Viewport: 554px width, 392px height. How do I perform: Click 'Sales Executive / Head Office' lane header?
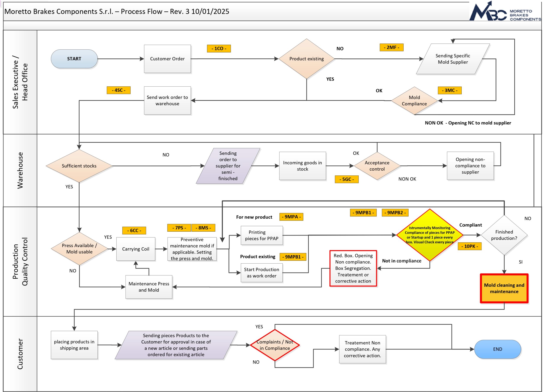pyautogui.click(x=20, y=82)
